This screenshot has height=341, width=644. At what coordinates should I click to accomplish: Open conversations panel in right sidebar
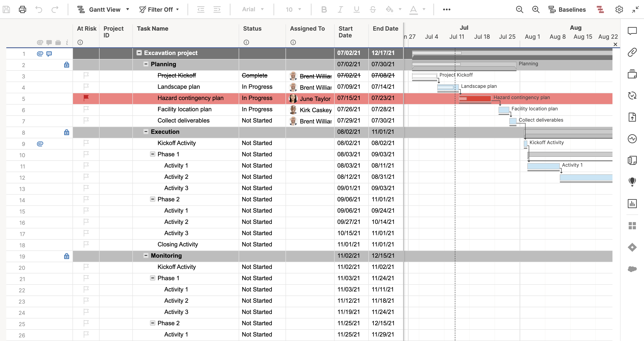tap(632, 31)
